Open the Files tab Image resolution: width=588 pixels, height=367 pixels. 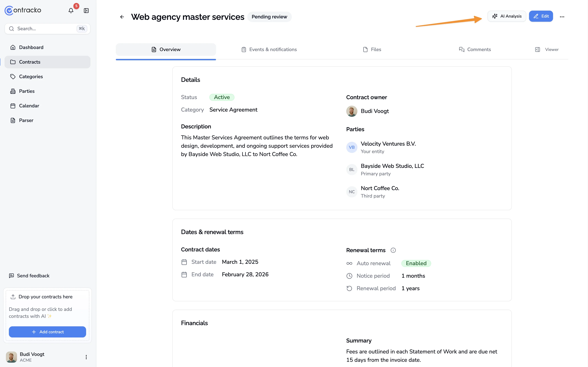(x=372, y=50)
